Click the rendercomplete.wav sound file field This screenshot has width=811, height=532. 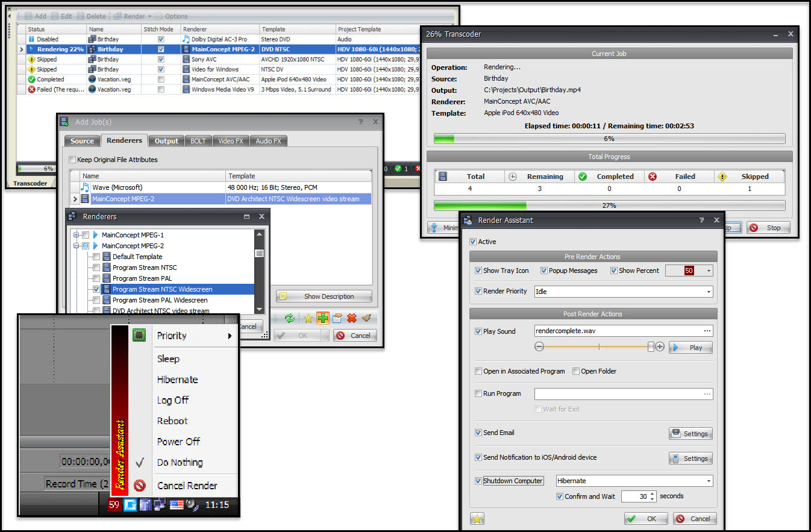click(624, 331)
